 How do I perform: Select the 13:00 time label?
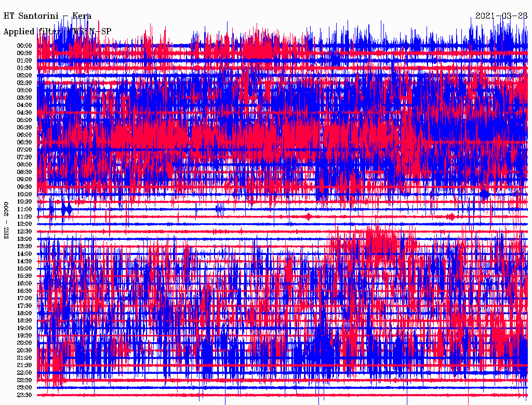tap(24, 239)
